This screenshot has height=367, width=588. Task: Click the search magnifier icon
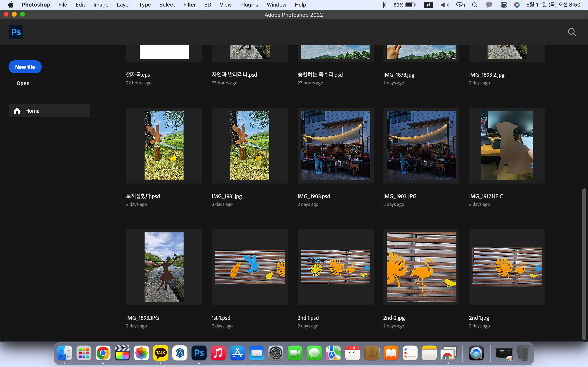(572, 32)
